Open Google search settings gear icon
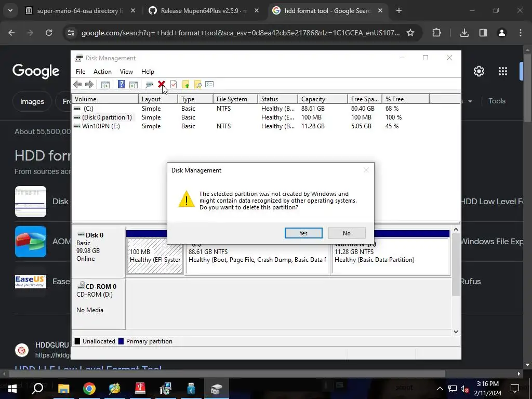This screenshot has width=532, height=399. [478, 71]
